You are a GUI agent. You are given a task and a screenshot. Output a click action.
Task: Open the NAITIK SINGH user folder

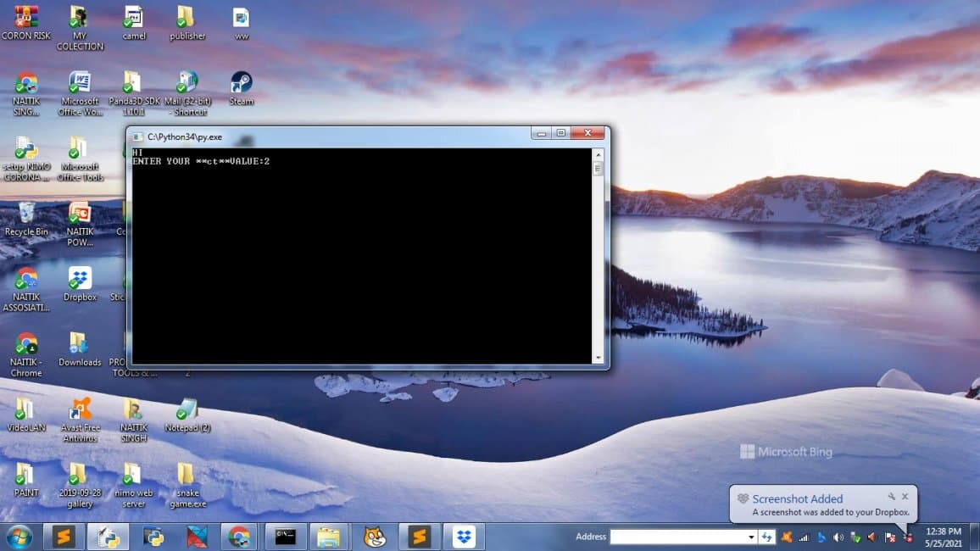(x=134, y=420)
